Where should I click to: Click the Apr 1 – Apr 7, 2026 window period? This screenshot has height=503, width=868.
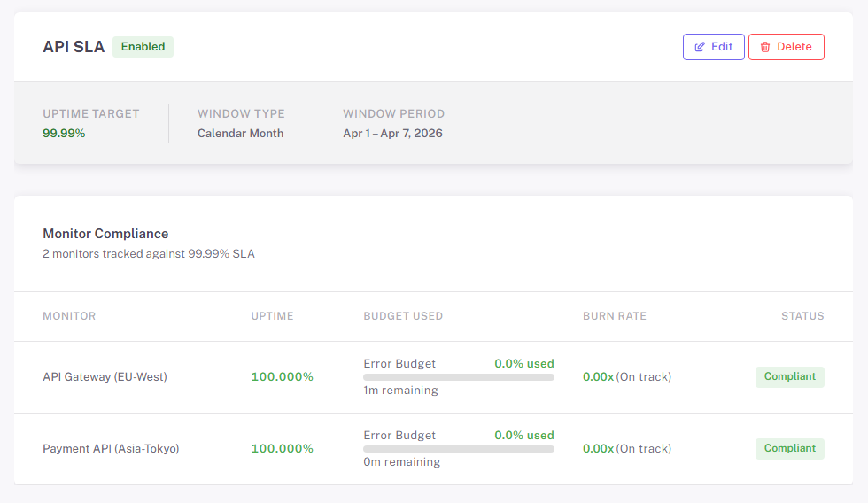(x=392, y=134)
